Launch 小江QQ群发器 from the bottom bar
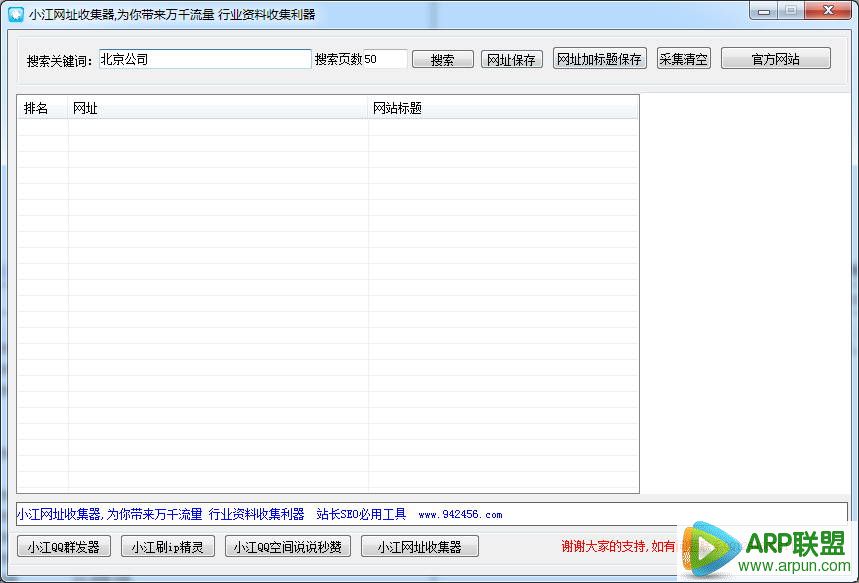This screenshot has height=583, width=859. 64,547
